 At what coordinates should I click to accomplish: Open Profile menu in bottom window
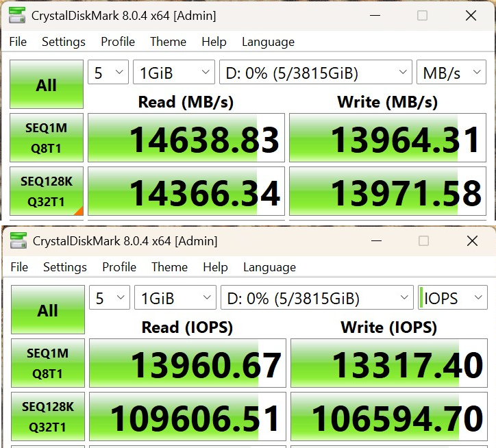pos(119,267)
